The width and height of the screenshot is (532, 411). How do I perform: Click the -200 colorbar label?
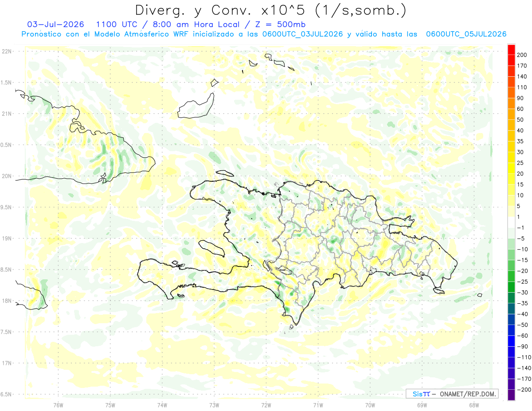(524, 390)
